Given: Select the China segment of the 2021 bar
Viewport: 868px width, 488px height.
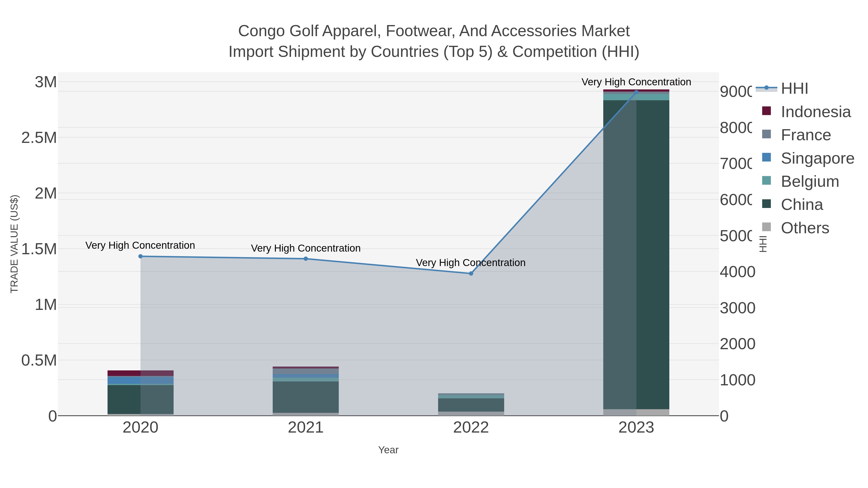Looking at the screenshot, I should (x=306, y=397).
